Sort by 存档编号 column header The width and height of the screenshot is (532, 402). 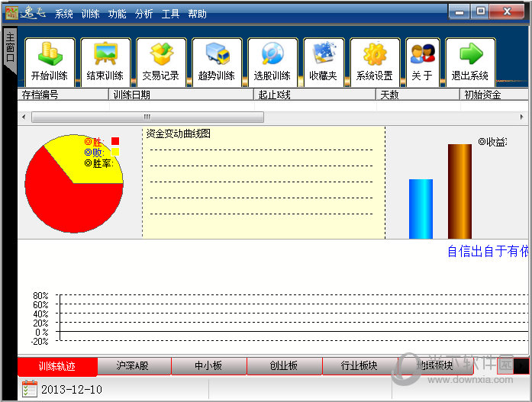coord(63,95)
